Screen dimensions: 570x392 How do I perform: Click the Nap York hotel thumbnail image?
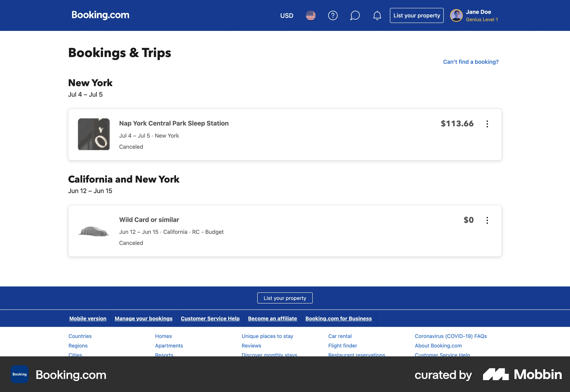(x=94, y=134)
